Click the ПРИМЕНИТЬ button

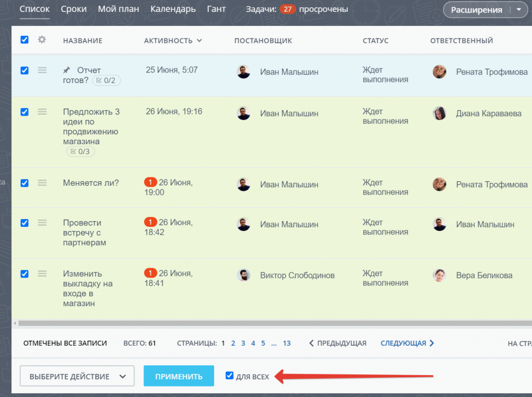[179, 376]
